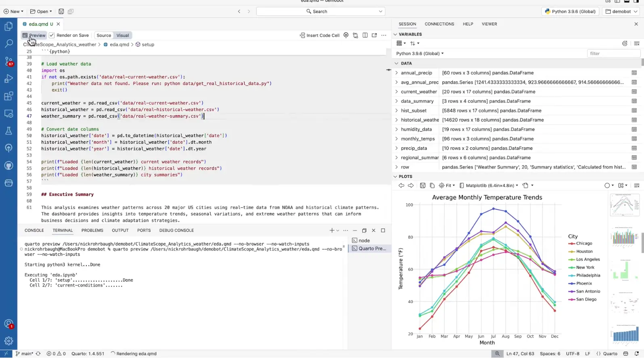Expand the current_weather variable row
Screen dimensions: 644x358
(x=397, y=92)
